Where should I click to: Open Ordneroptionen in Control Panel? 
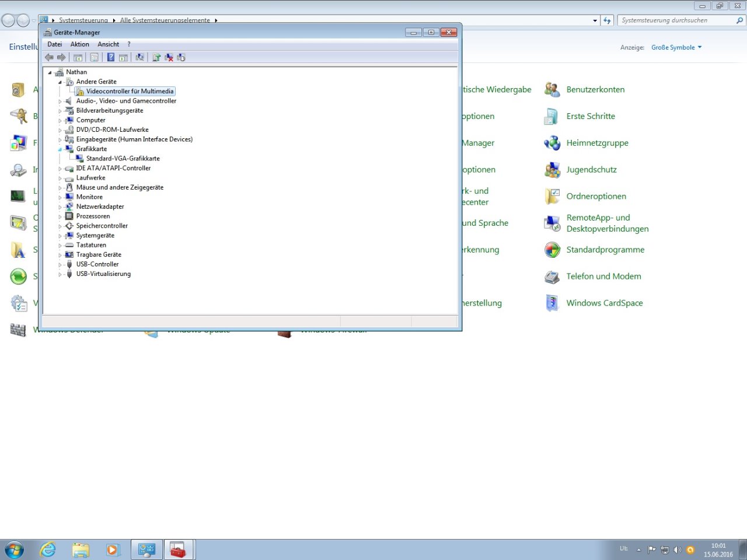(596, 197)
